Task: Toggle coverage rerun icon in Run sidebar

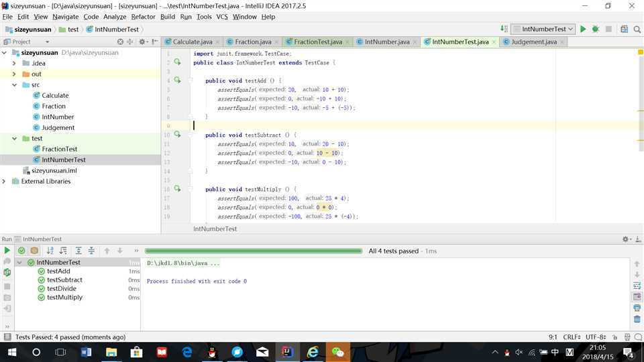Action: 7,272
